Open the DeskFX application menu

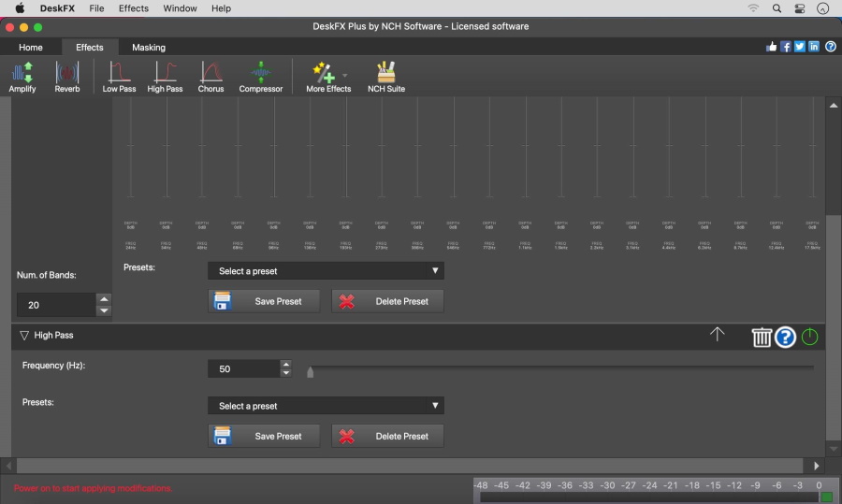[x=57, y=8]
